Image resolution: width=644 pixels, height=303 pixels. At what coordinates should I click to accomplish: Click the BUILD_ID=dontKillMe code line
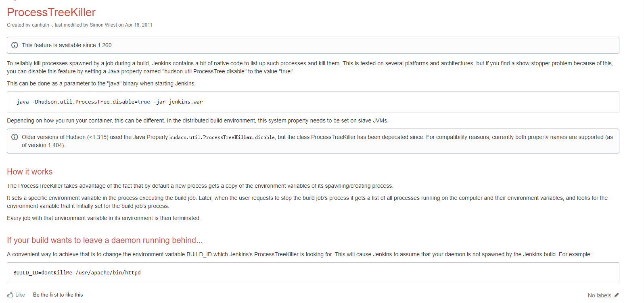[77, 273]
